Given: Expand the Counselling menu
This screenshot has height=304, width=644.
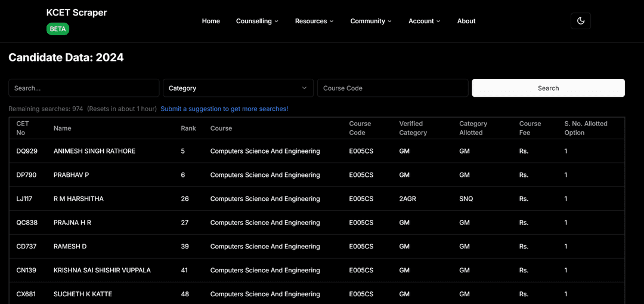Looking at the screenshot, I should (257, 21).
